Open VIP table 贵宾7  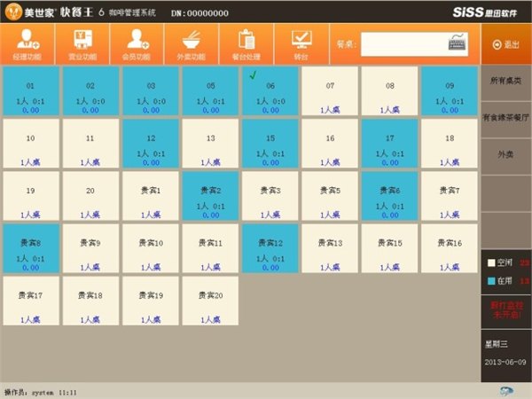pos(450,196)
